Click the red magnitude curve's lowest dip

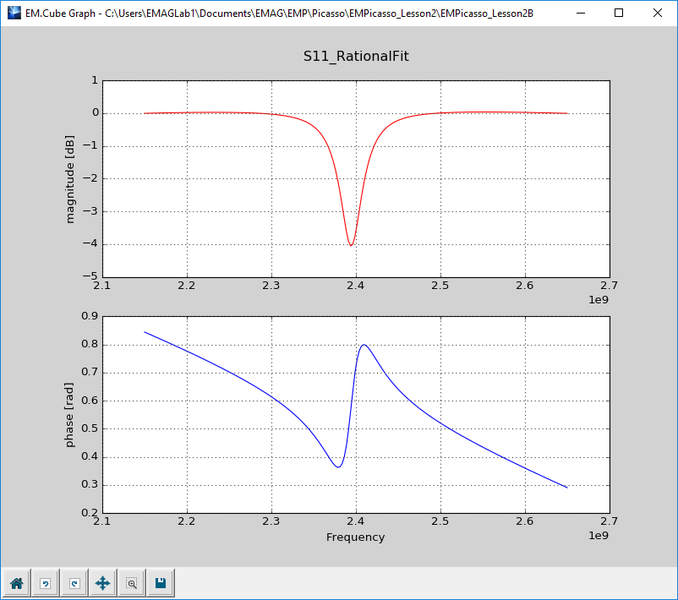(x=351, y=245)
